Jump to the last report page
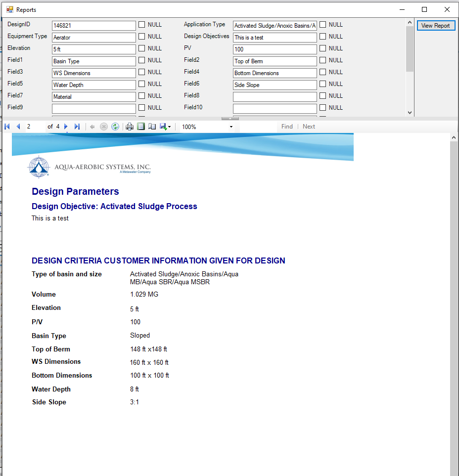 (x=77, y=127)
